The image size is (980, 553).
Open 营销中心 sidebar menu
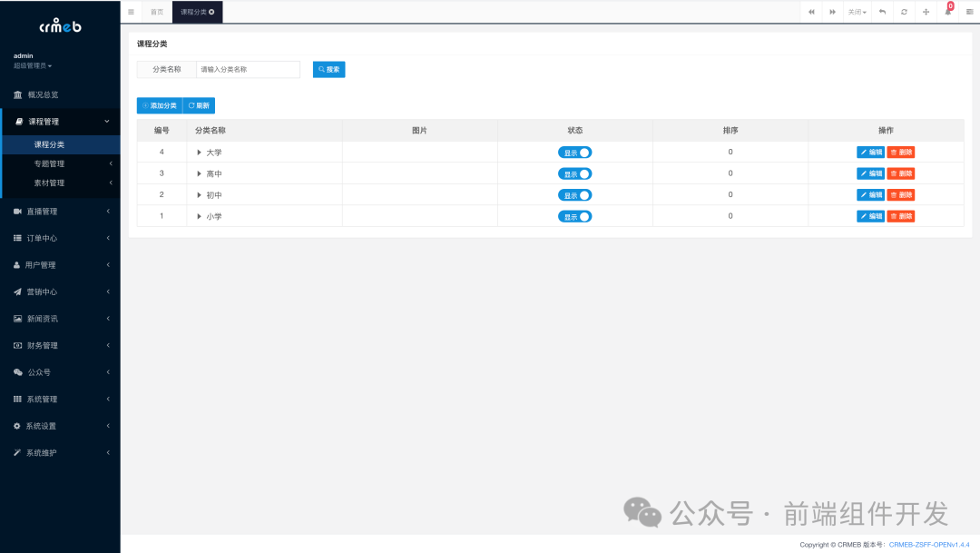coord(60,292)
